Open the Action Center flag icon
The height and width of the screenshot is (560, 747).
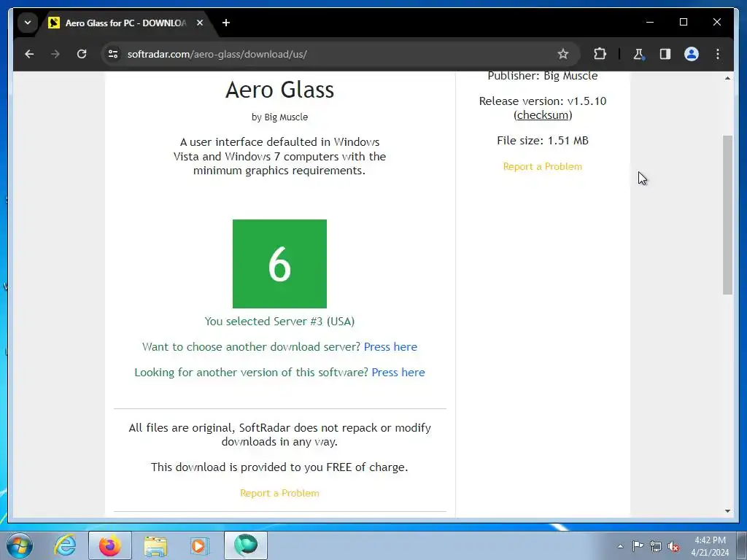(x=638, y=546)
